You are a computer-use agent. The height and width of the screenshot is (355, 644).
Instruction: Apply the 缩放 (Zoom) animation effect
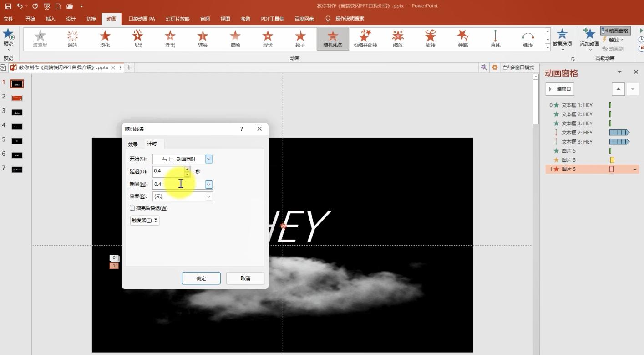tap(398, 38)
